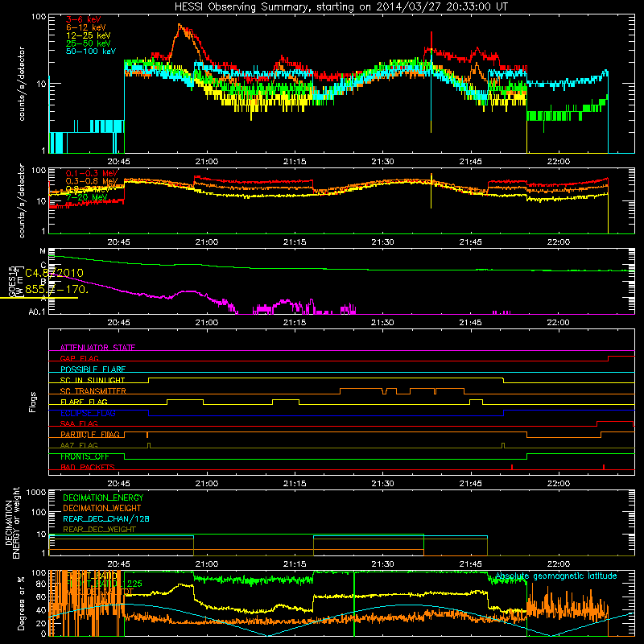
Task: Click '21:30' tick under the MeV count panel
Action: (x=382, y=242)
